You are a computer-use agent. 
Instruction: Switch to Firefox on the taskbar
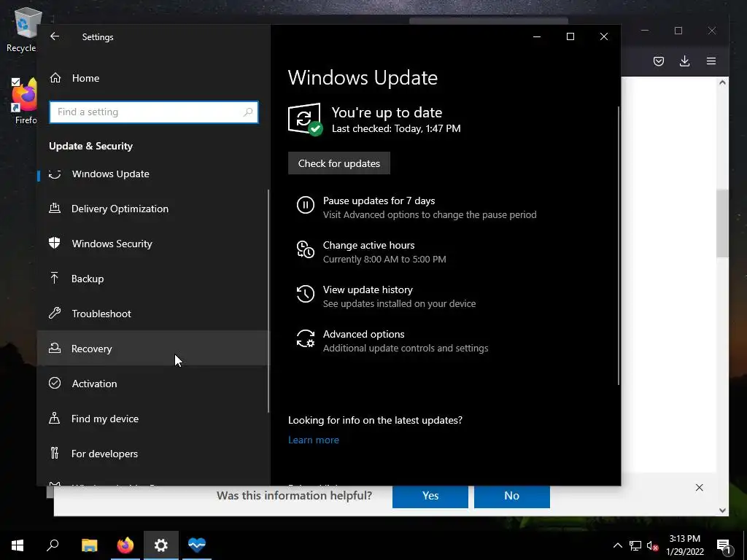125,545
